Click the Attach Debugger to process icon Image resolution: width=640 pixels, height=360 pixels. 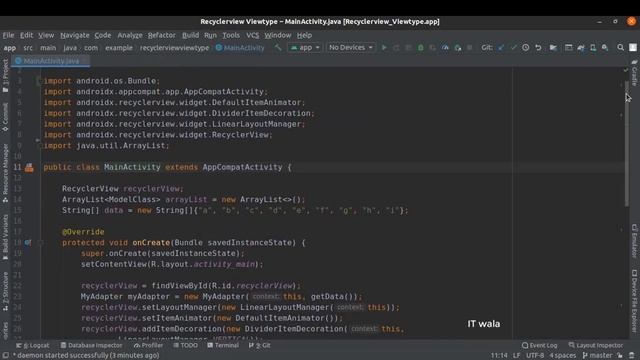(458, 48)
